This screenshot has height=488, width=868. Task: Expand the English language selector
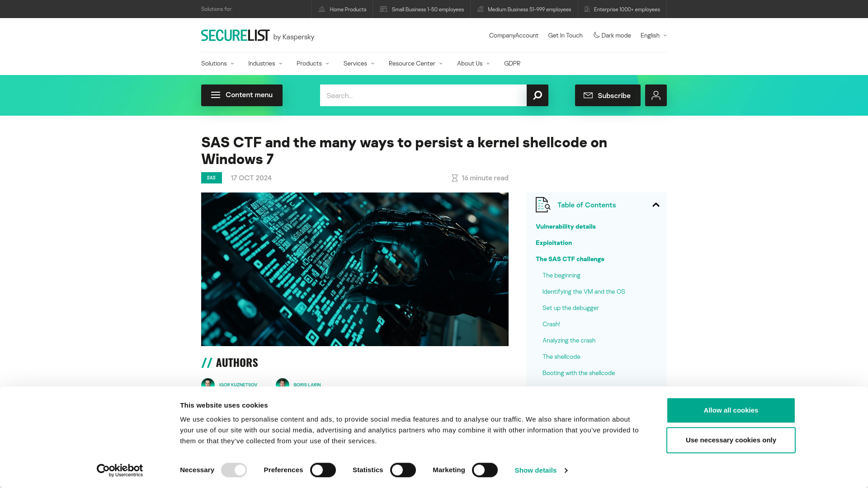pyautogui.click(x=653, y=35)
